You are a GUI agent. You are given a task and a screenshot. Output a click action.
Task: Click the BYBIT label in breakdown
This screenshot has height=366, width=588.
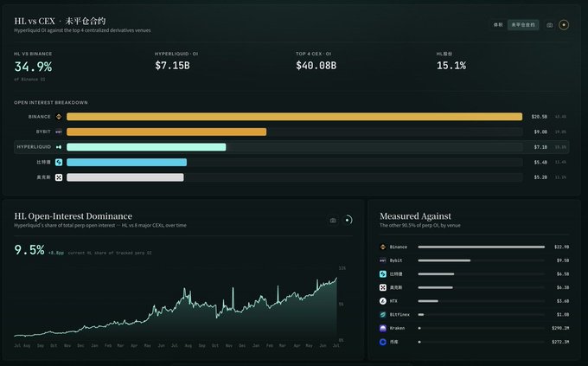(43, 132)
